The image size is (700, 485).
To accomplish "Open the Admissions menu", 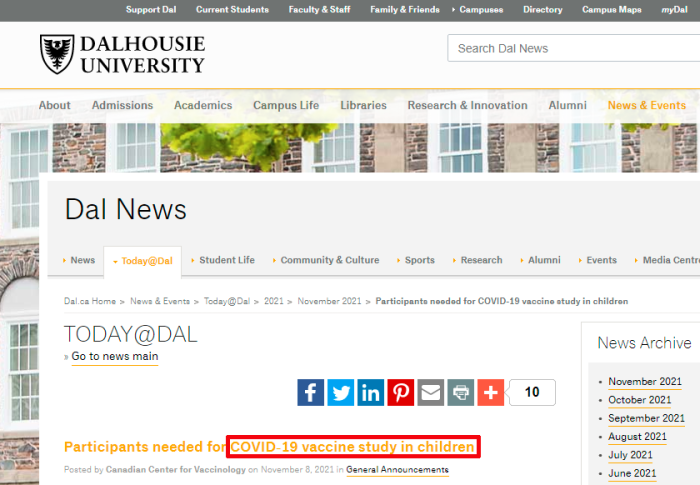I will 122,105.
